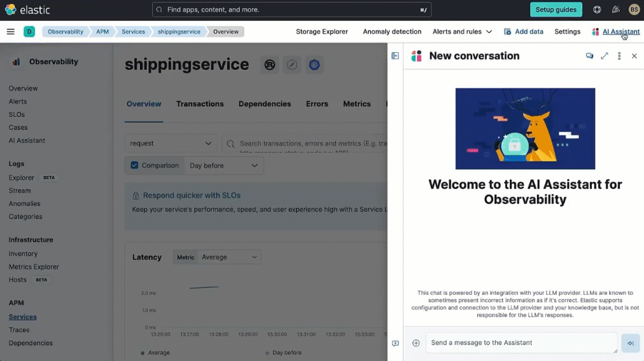
Task: Toggle the Comparison checkbox
Action: pos(134,165)
